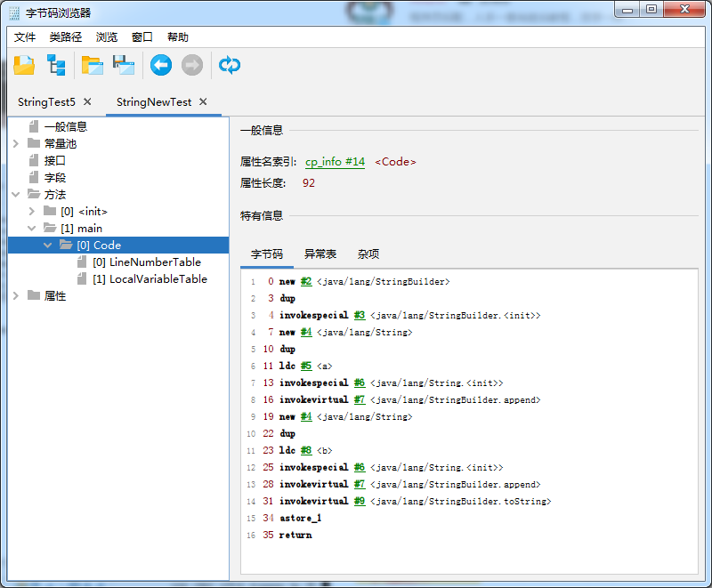Follow #9 link for StringBuilder.toString
Image resolution: width=712 pixels, height=588 pixels.
[x=360, y=502]
